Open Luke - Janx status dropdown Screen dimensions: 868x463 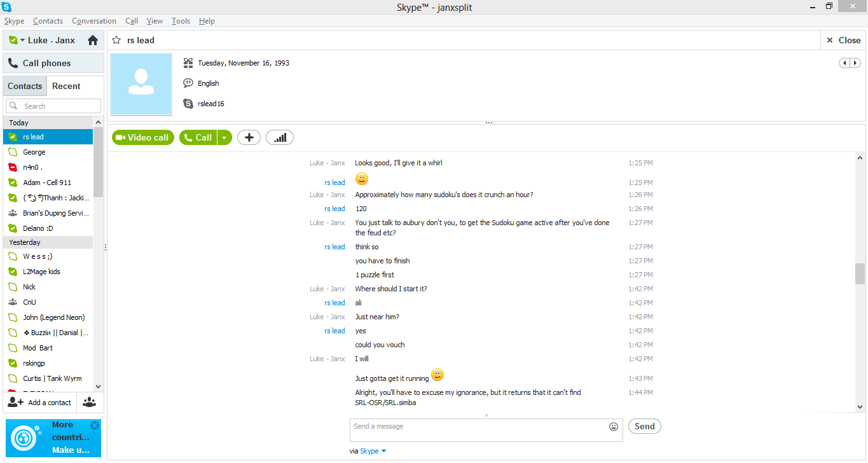point(23,40)
